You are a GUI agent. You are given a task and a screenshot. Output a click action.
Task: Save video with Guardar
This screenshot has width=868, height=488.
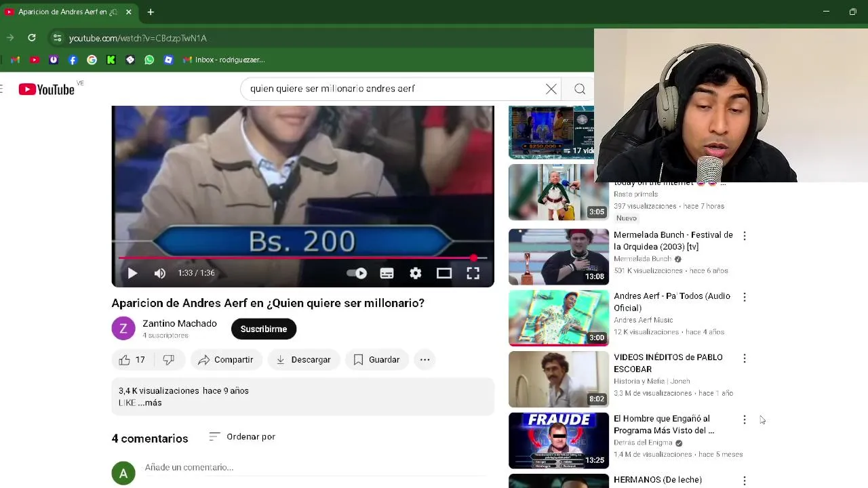pyautogui.click(x=377, y=360)
